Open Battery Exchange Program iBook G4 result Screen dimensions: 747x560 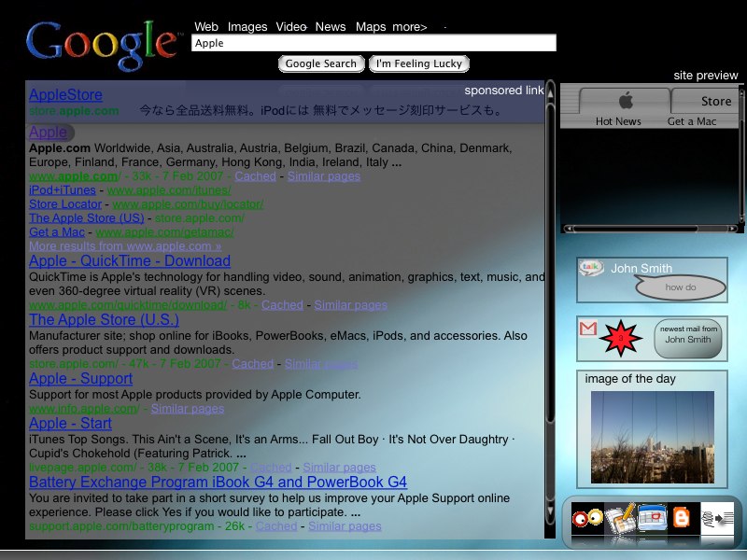218,482
